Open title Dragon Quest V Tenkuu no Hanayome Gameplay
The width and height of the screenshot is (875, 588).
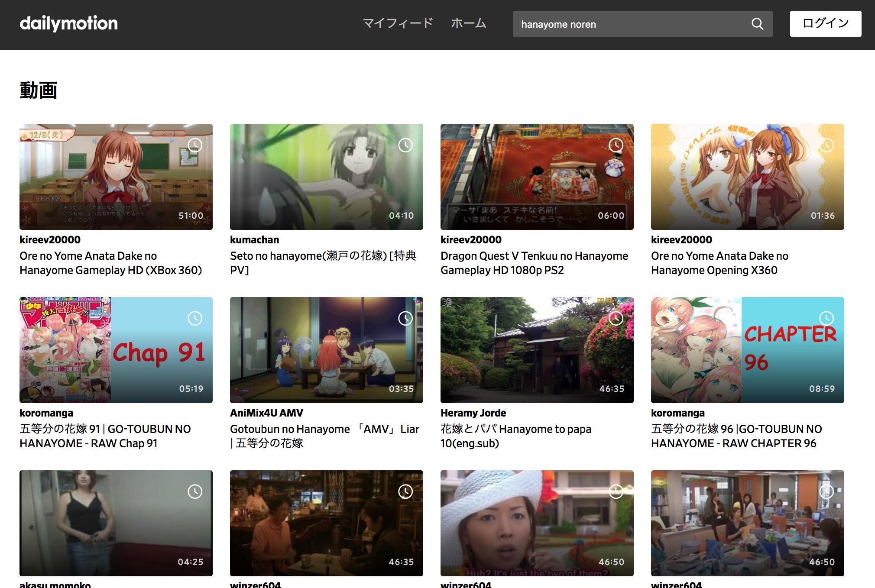[534, 263]
